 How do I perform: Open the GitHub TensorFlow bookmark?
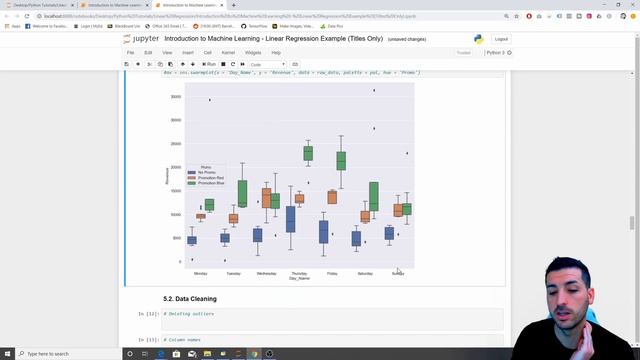(254, 26)
